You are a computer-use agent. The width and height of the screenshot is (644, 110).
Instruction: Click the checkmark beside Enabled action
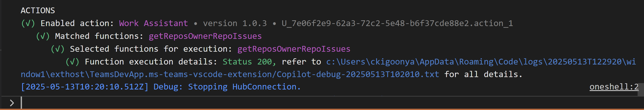pos(28,23)
